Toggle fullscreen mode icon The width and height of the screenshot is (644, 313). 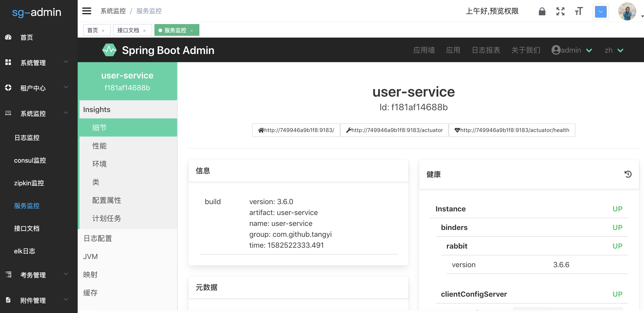(560, 11)
